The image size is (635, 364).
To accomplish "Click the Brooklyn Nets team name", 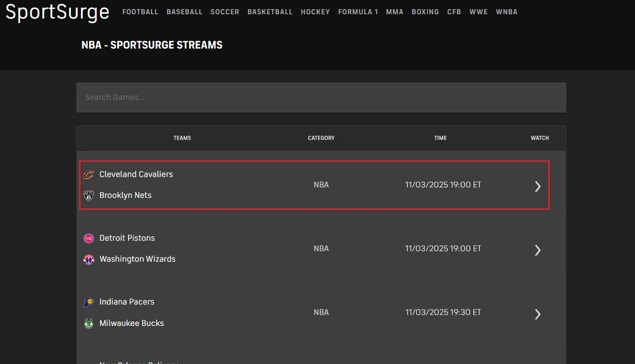I will (125, 195).
